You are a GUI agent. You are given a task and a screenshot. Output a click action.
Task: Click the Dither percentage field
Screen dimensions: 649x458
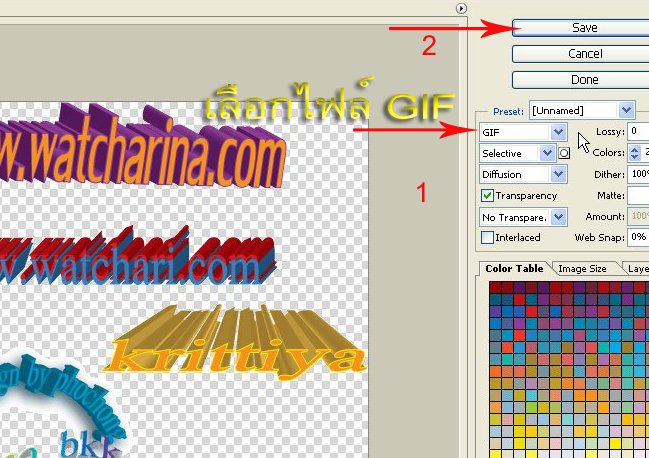(638, 174)
